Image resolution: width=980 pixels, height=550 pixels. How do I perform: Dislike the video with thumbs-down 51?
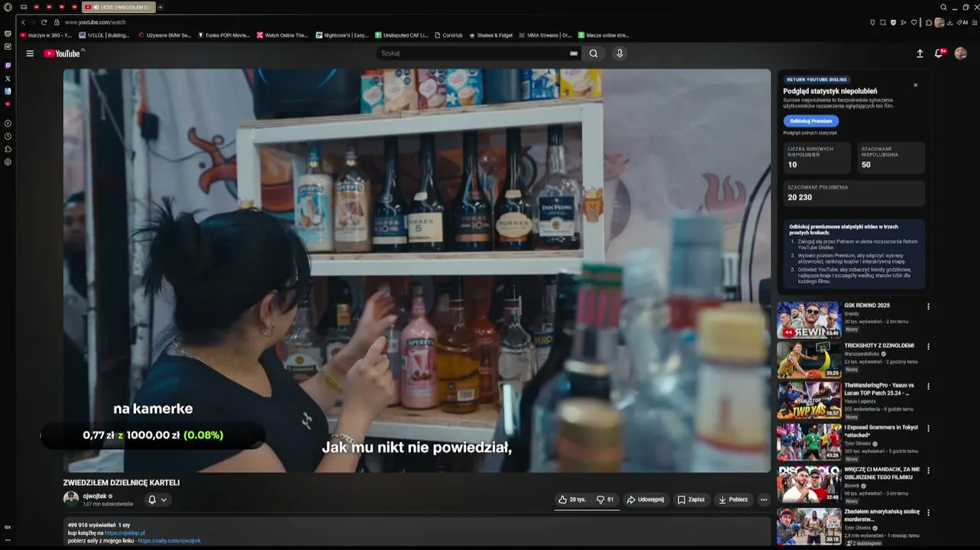tap(605, 500)
